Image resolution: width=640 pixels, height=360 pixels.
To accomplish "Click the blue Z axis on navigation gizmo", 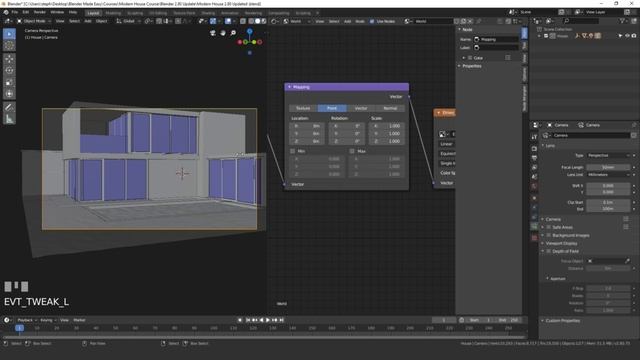I will pos(249,31).
